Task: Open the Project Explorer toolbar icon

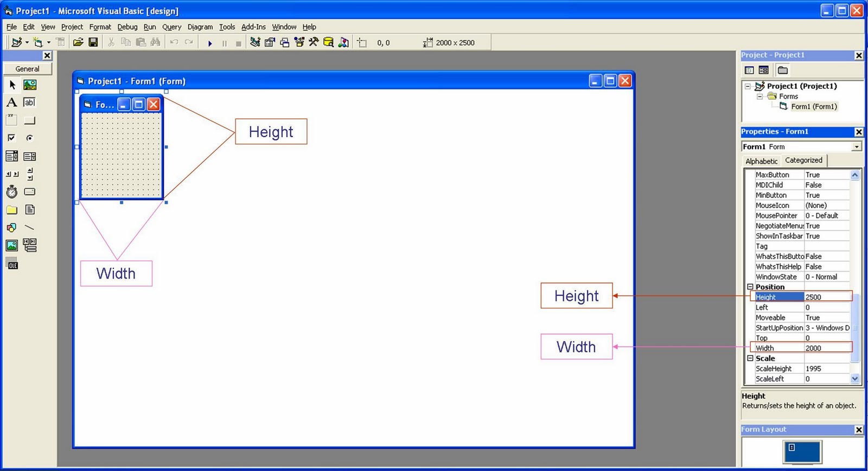Action: [254, 42]
